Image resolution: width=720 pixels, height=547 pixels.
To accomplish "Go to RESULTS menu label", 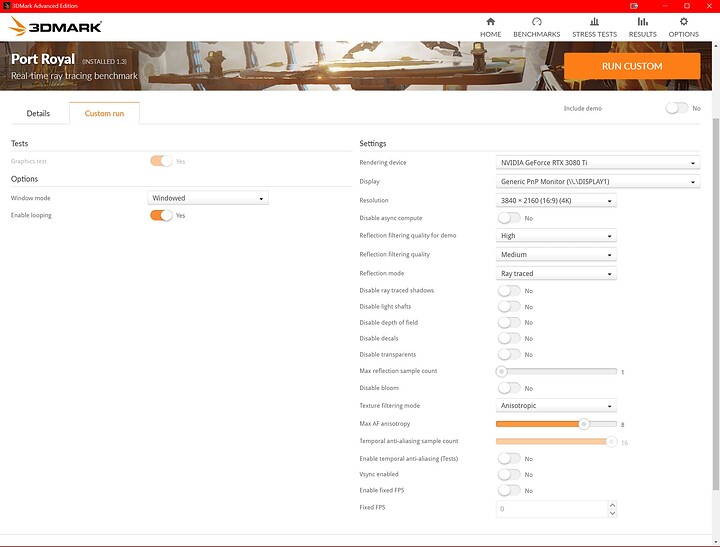I will coord(642,34).
